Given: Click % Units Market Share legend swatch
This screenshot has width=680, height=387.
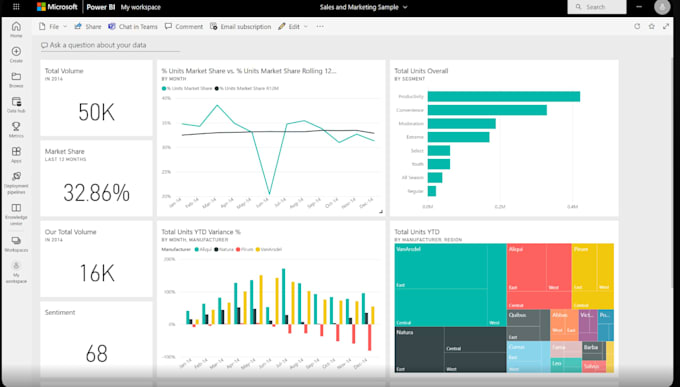Looking at the screenshot, I should pyautogui.click(x=164, y=89).
